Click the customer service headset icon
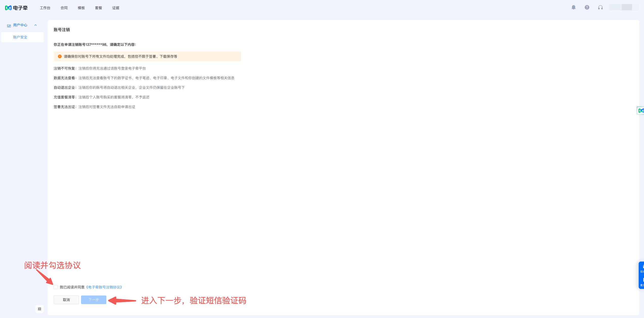 coord(600,7)
